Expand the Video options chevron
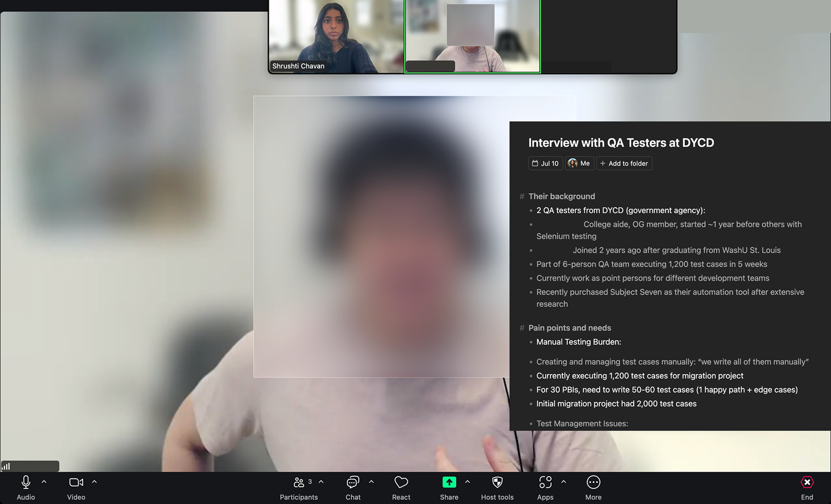This screenshot has width=831, height=504. tap(94, 481)
